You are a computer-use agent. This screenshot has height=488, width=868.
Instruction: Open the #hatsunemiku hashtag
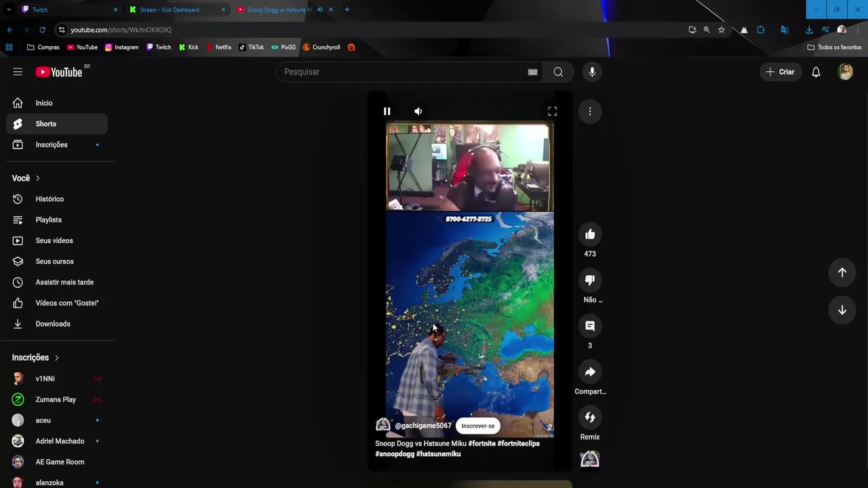[439, 454]
